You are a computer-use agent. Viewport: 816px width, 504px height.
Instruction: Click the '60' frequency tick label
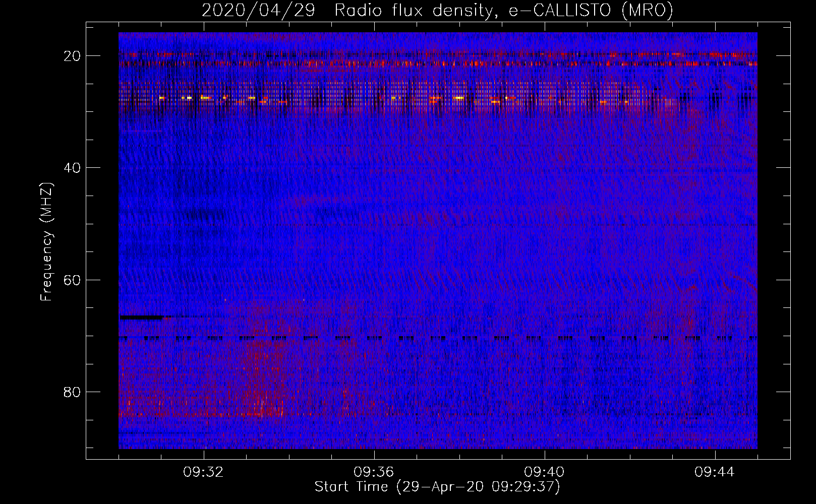point(73,280)
